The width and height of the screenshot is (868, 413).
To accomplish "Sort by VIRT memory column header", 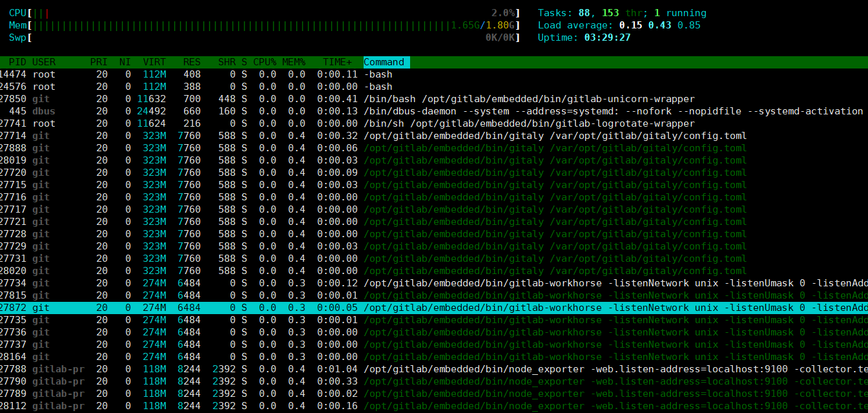I will (x=154, y=63).
